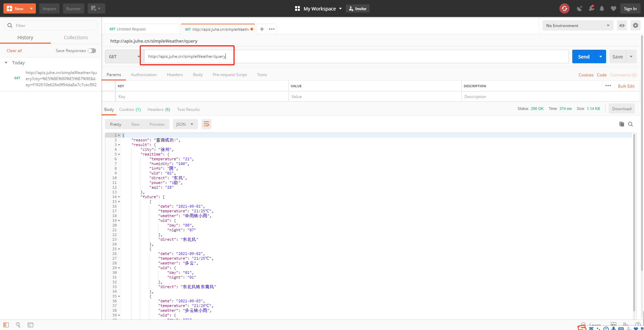The width and height of the screenshot is (644, 330).
Task: Open the Cookies link on the right
Action: pyautogui.click(x=586, y=75)
